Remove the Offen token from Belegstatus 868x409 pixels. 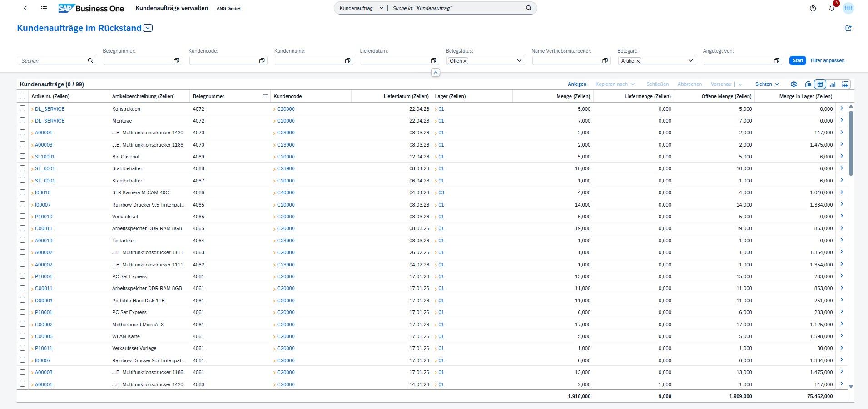[x=465, y=61]
